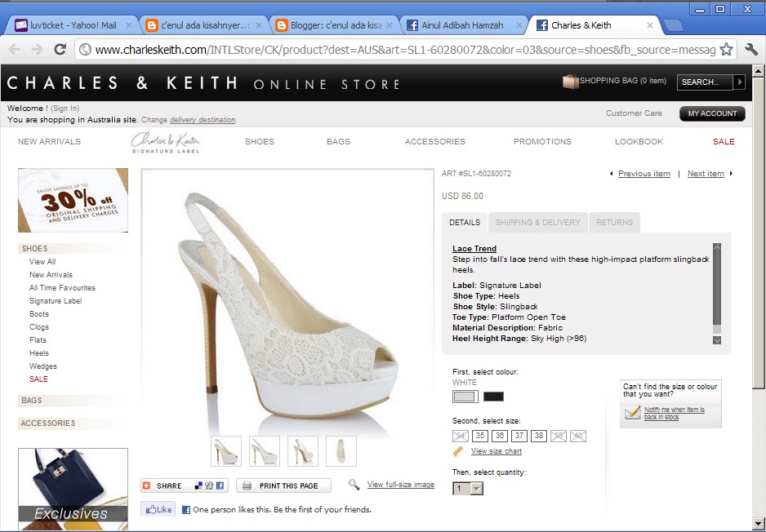
Task: Select crossed-out size 40
Action: tap(578, 436)
